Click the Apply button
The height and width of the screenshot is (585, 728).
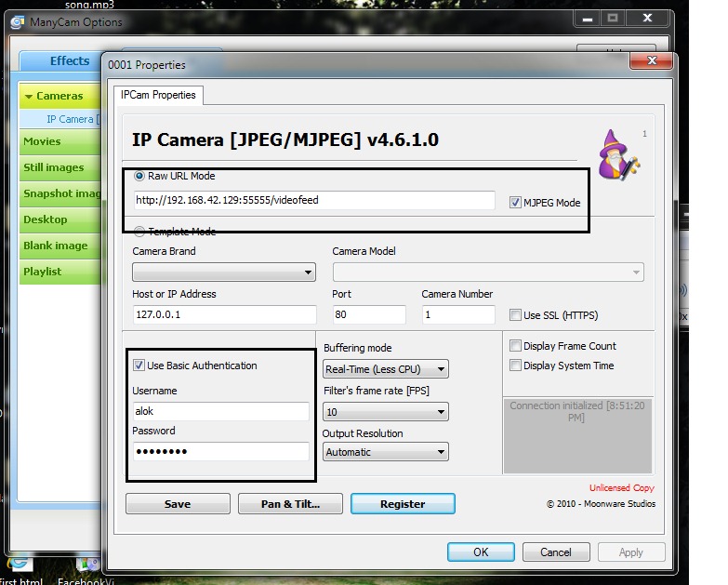click(631, 552)
